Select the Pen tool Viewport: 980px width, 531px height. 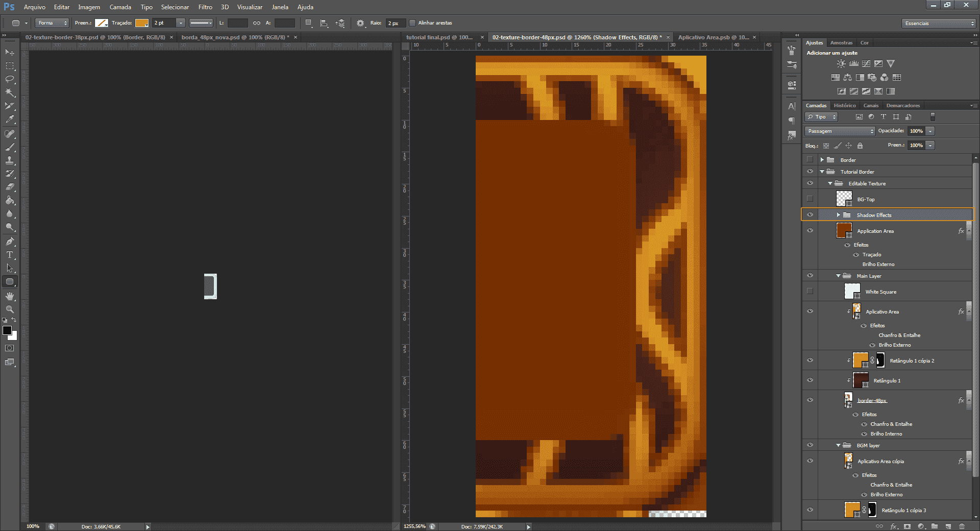tap(10, 242)
